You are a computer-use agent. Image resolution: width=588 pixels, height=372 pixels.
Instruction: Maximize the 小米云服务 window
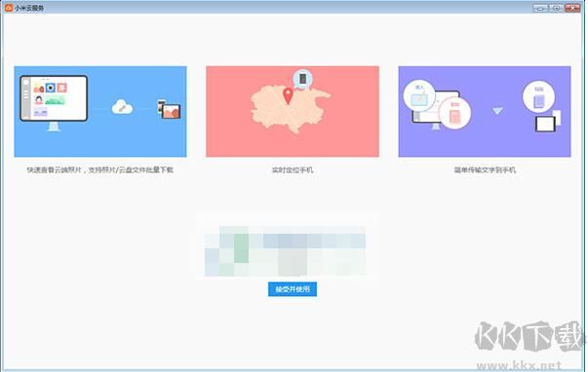[x=557, y=8]
